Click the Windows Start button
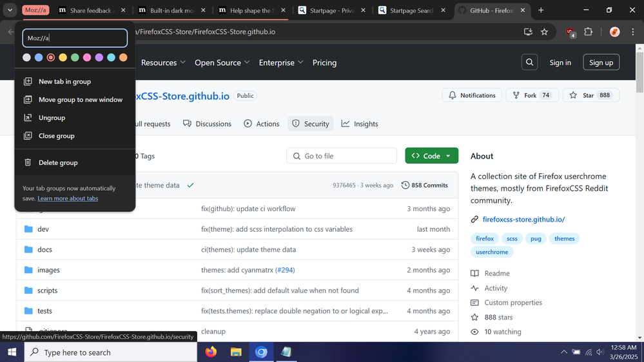Viewport: 644px width, 362px height. coord(12,352)
